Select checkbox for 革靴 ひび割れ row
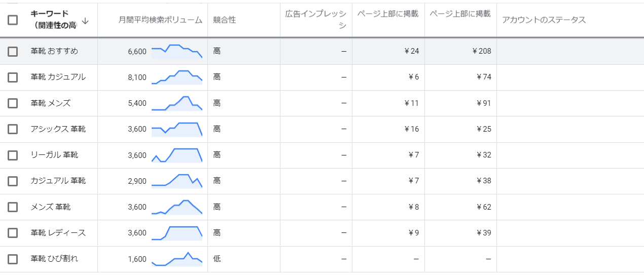The width and height of the screenshot is (644, 279). [13, 259]
